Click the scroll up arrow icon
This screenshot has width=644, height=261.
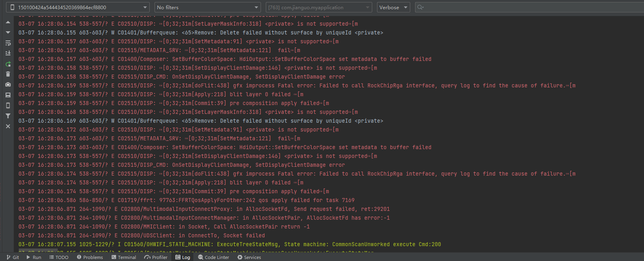click(8, 22)
